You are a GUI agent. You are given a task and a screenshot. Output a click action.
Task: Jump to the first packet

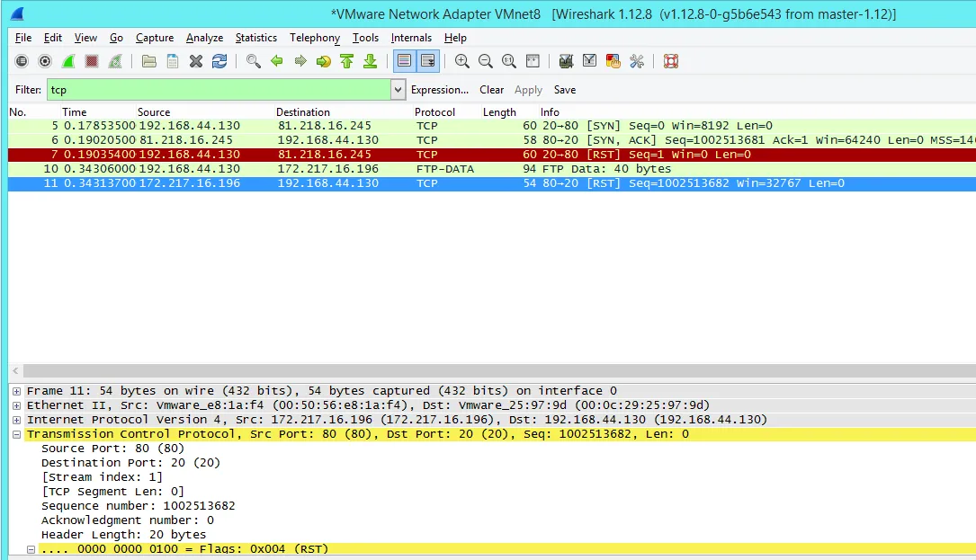tap(346, 61)
